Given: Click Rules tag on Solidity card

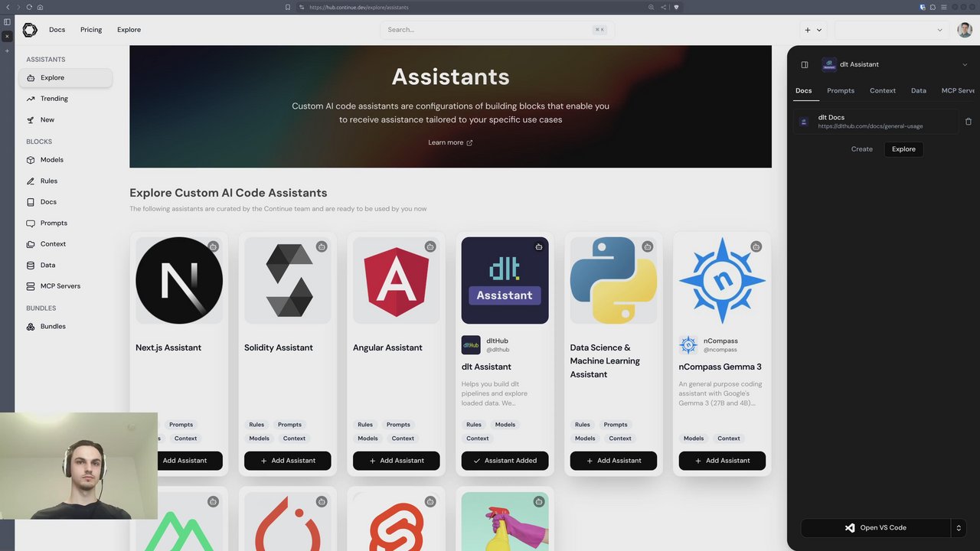Looking at the screenshot, I should click(x=256, y=425).
